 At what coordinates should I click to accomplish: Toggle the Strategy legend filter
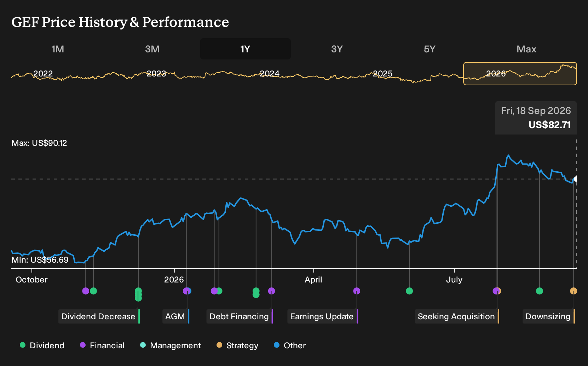click(237, 345)
